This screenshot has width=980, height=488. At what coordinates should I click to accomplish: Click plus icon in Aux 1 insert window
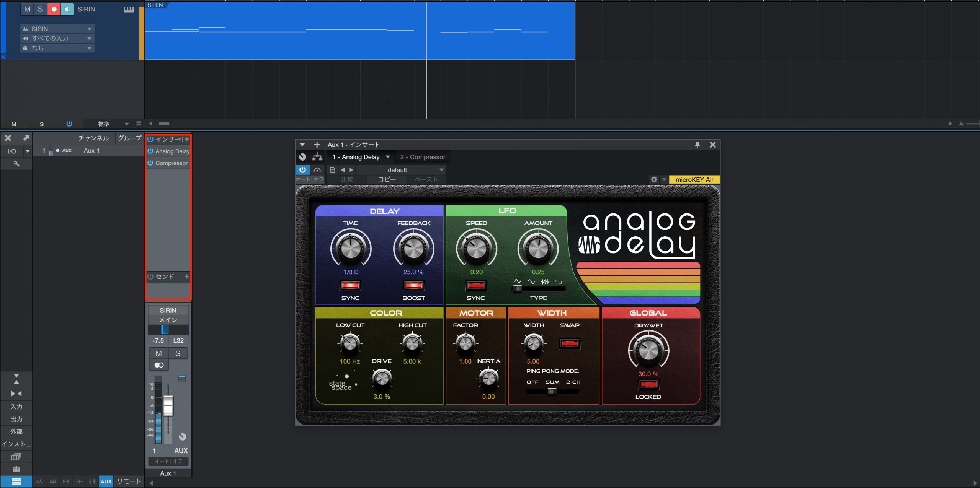[317, 145]
